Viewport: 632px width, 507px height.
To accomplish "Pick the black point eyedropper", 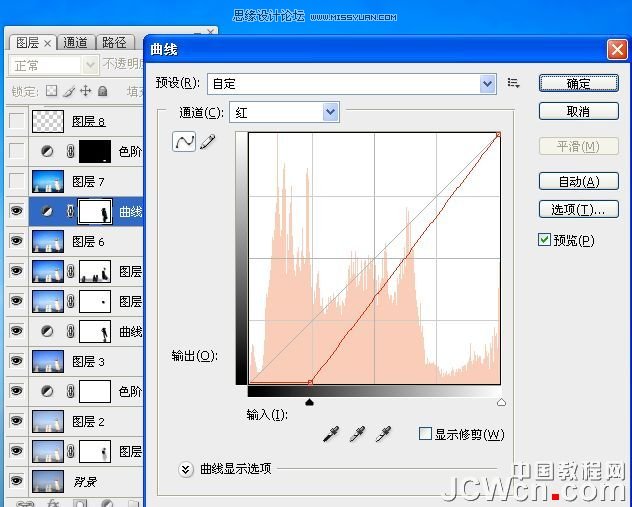I will tap(331, 434).
